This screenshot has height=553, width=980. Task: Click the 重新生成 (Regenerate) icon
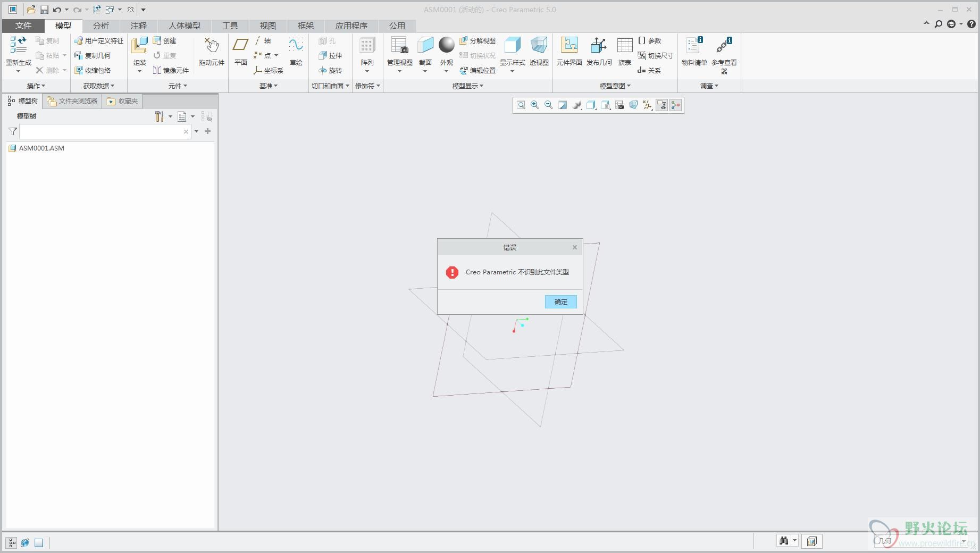point(19,46)
